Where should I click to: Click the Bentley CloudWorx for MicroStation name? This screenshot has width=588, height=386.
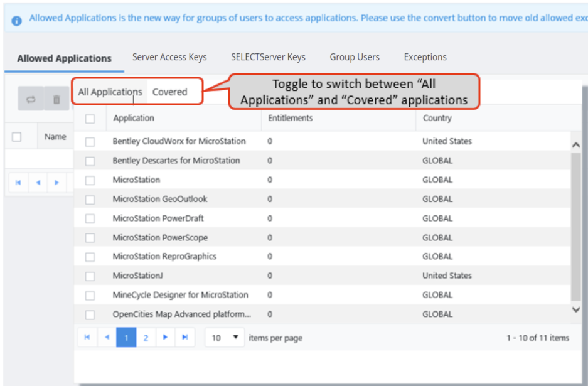pyautogui.click(x=179, y=141)
